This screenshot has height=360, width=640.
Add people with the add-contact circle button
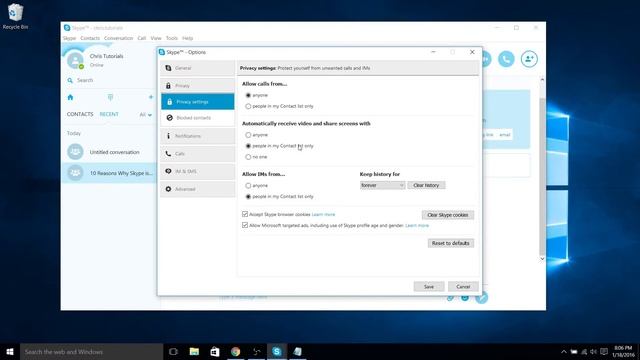click(x=529, y=59)
